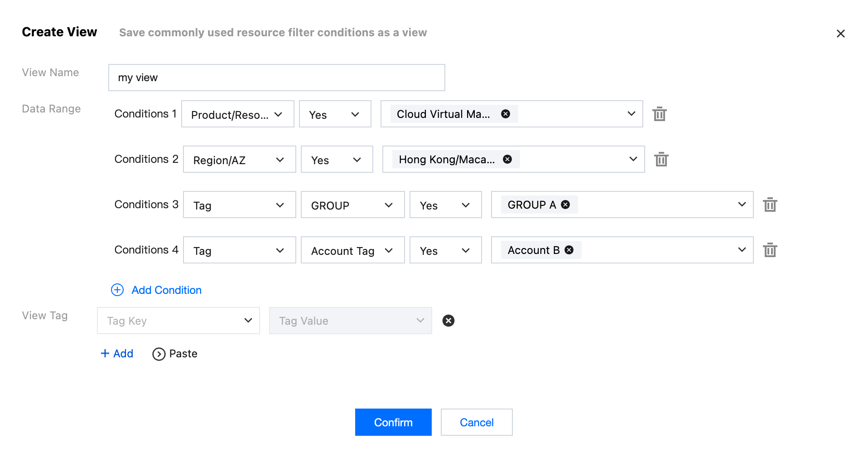Delete Conditions 1 with trash icon
868x458 pixels.
point(659,114)
